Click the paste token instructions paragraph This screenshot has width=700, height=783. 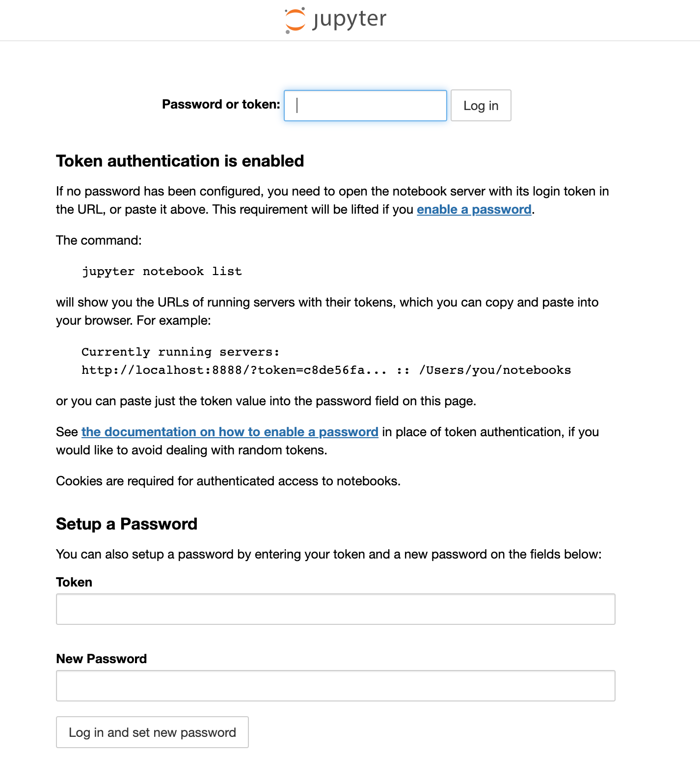click(266, 401)
